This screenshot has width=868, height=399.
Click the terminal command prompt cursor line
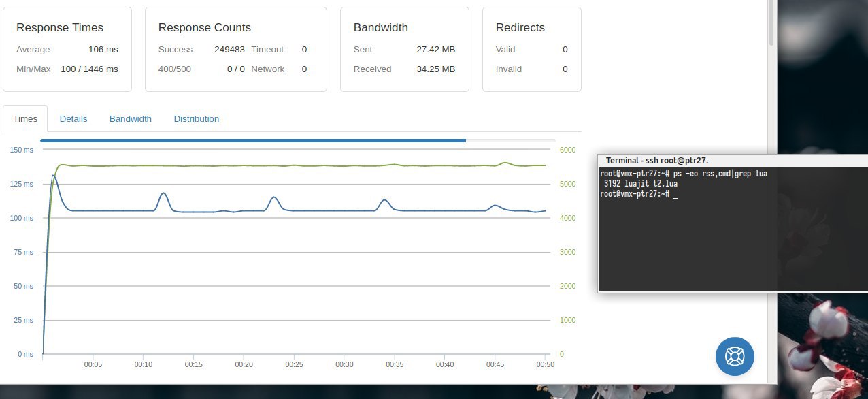[x=637, y=194]
